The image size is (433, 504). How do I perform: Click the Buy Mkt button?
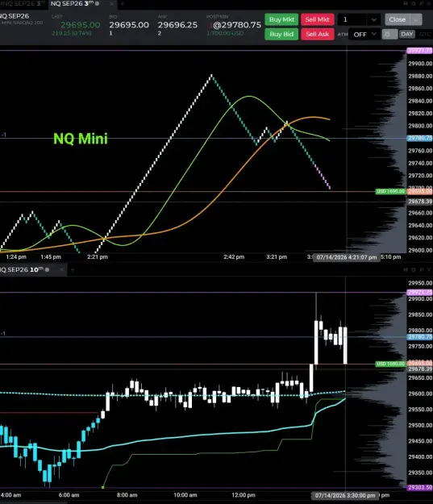(x=281, y=19)
